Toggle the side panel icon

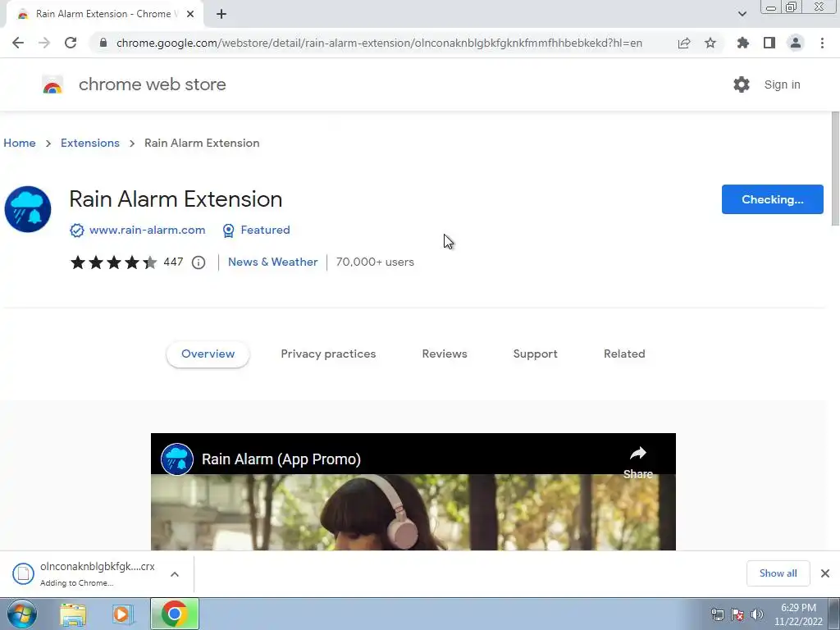click(769, 43)
